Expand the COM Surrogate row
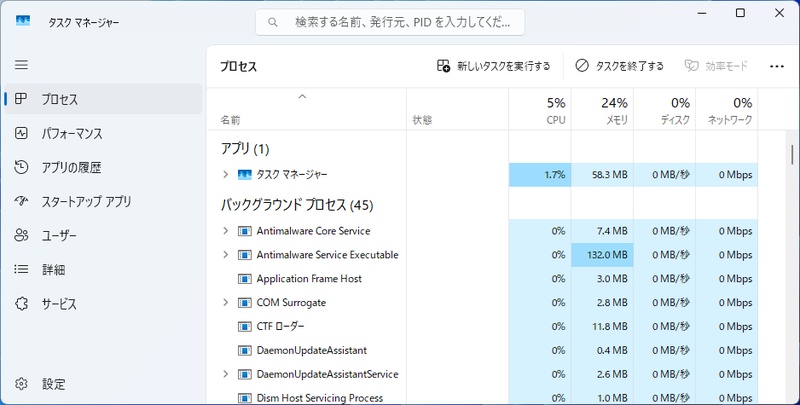Screen dimensions: 800x405 pyautogui.click(x=226, y=302)
